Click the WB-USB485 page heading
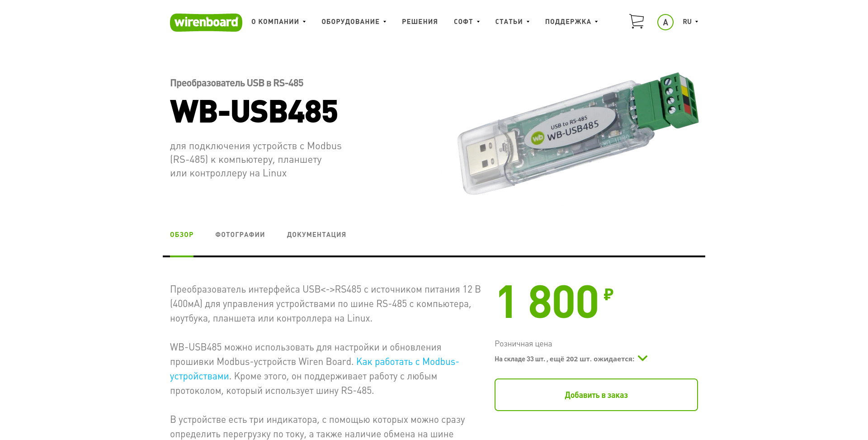Screen dimensions: 868x440 click(x=254, y=111)
